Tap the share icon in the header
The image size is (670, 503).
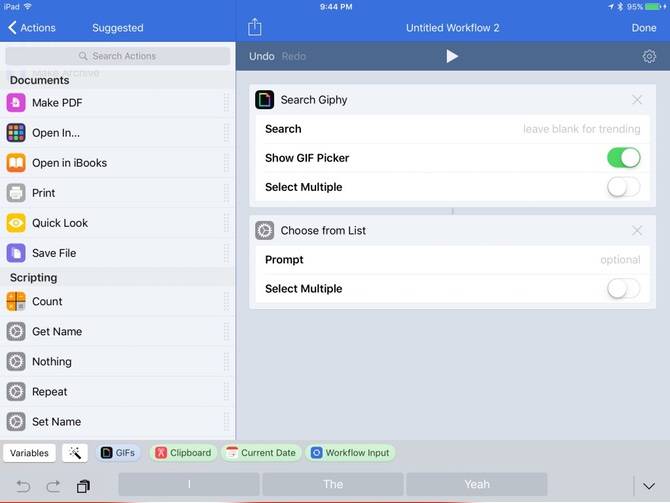[x=255, y=27]
